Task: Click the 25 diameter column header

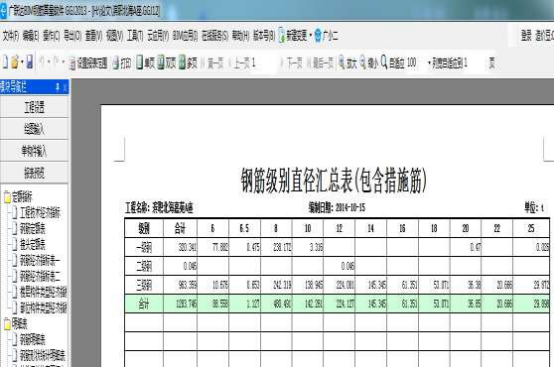Action: pyautogui.click(x=531, y=228)
